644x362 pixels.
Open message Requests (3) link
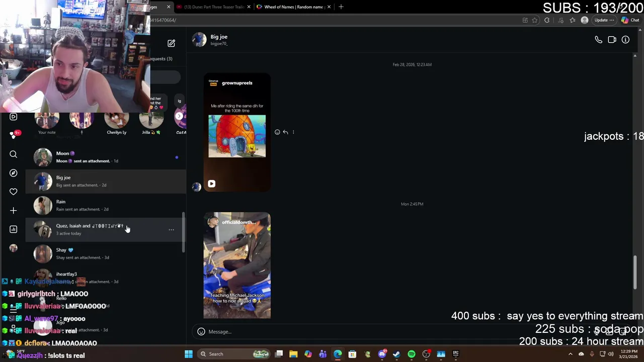click(x=162, y=59)
